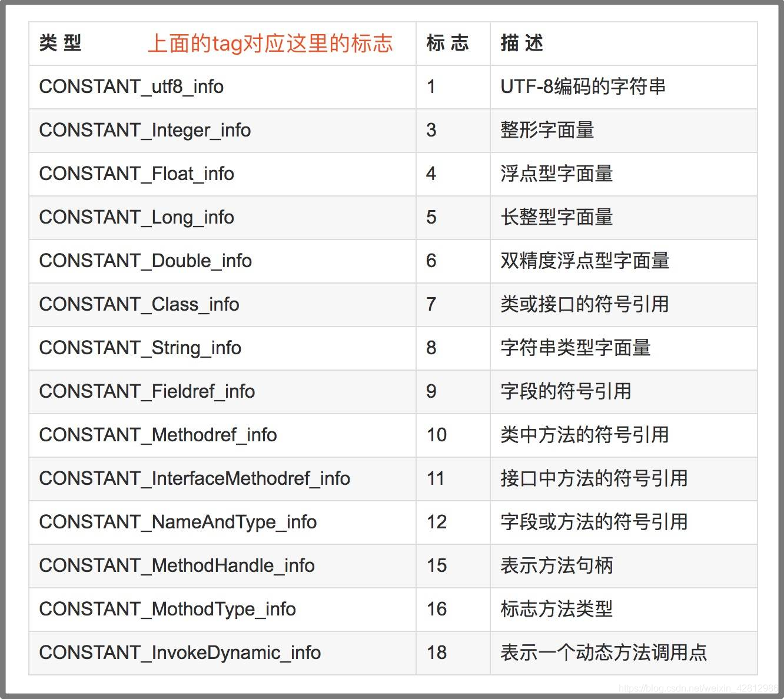Image resolution: width=784 pixels, height=699 pixels.
Task: Click flag value 3 in Integer row
Action: 431,131
